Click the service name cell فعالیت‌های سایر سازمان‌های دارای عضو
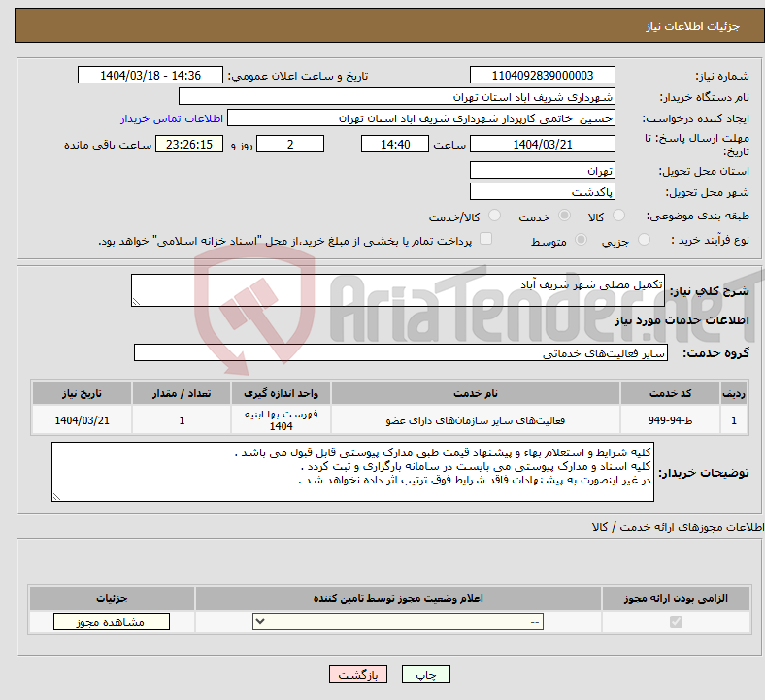The height and width of the screenshot is (700, 765). [475, 420]
